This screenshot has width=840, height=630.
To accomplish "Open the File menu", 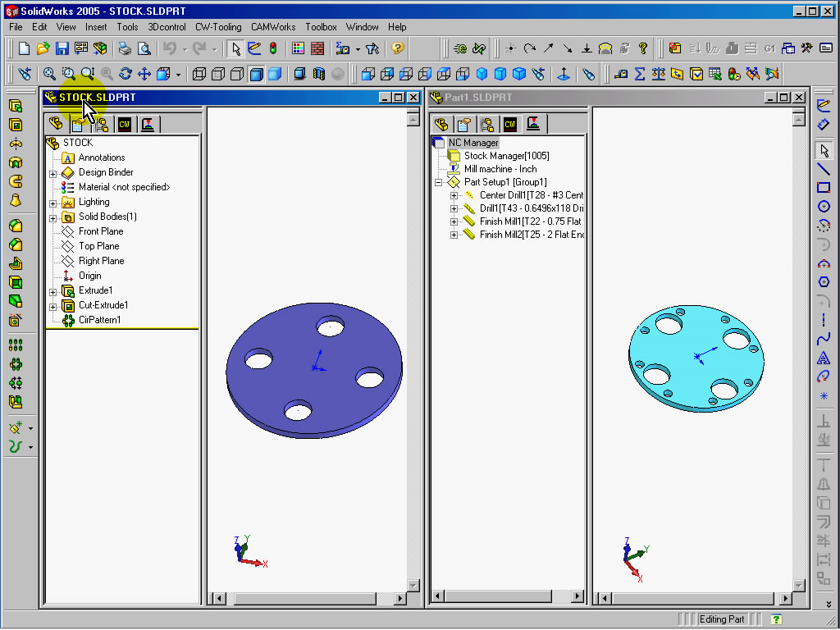I will (x=16, y=27).
